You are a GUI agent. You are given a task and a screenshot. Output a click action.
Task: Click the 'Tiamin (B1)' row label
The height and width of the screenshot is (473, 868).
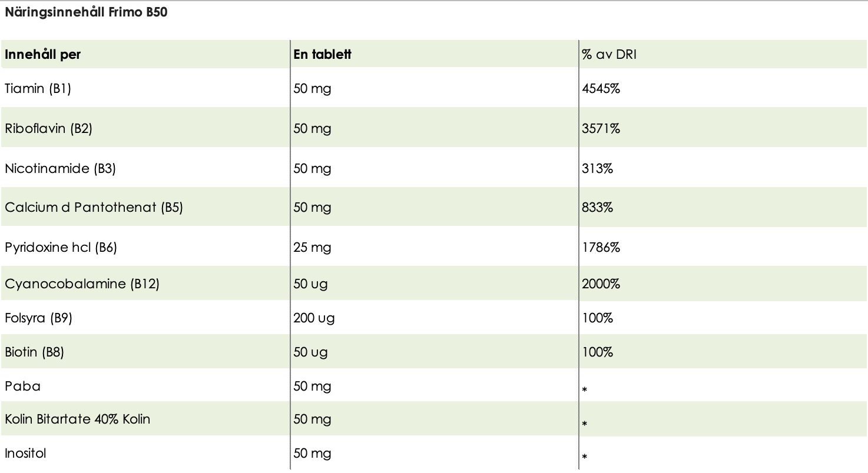point(38,89)
